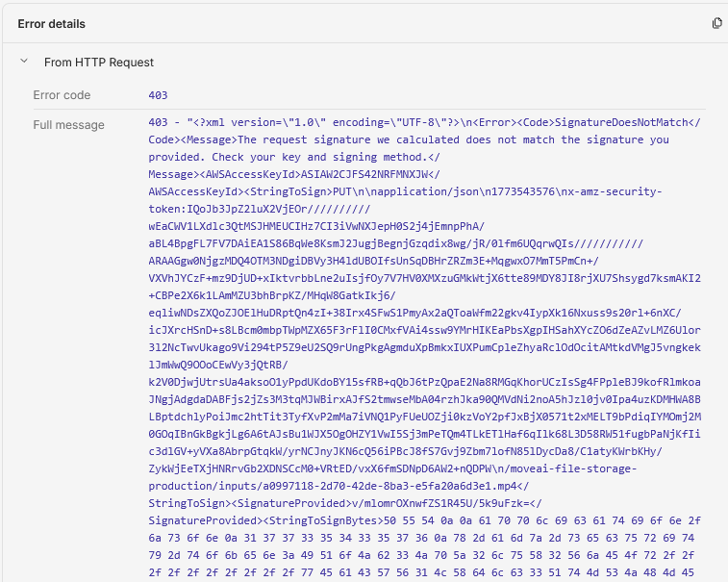
Task: Collapse the From HTTP Request section chevron
Action: [24, 63]
